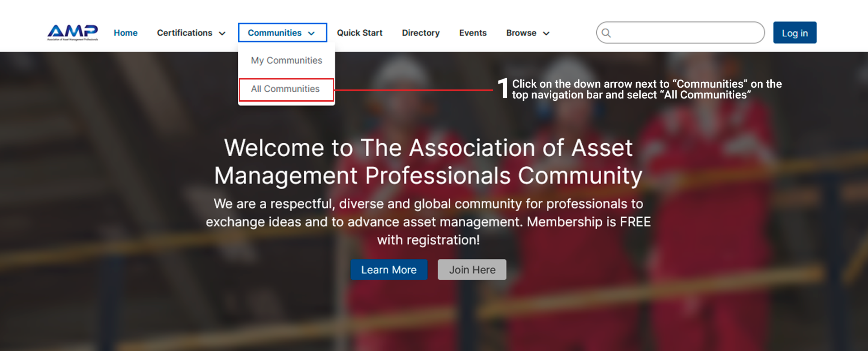Screen dimensions: 868x351
Task: Navigate to the Directory page
Action: [420, 33]
